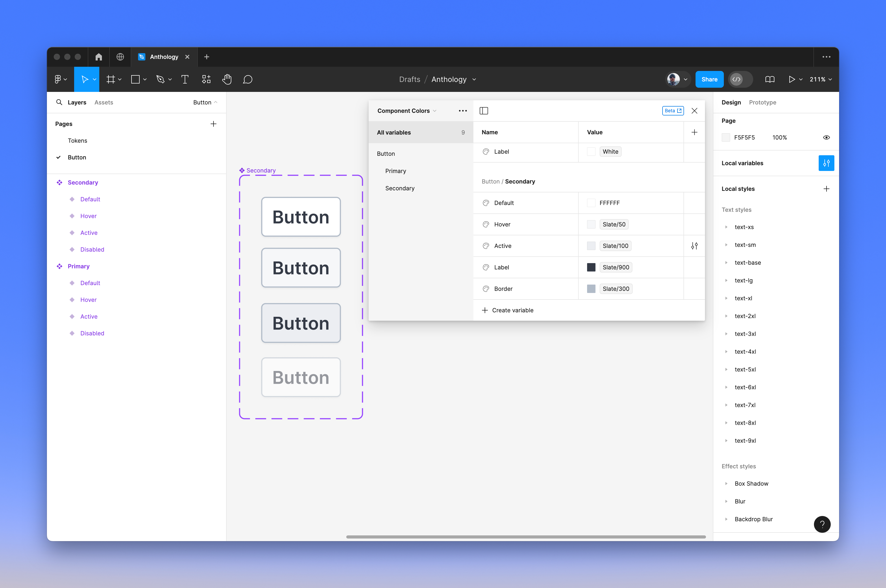Click the Slate/900 Label color swatch
Screen dimensions: 886x588
pos(591,267)
